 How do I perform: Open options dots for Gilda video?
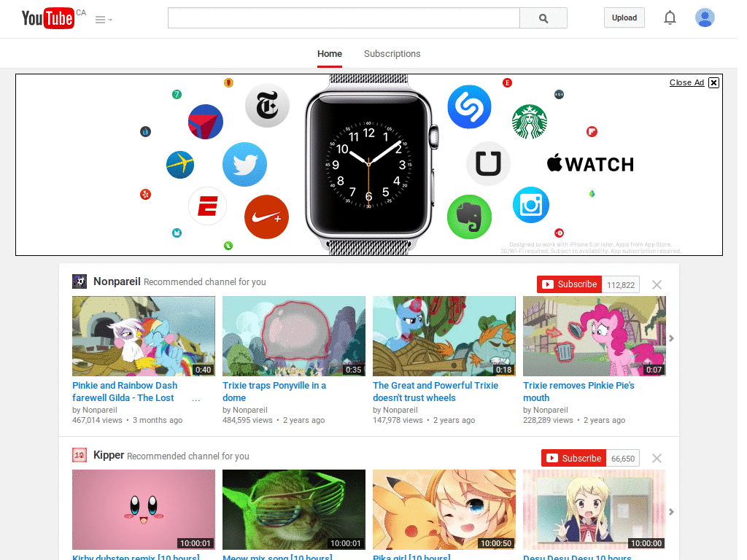pos(196,399)
